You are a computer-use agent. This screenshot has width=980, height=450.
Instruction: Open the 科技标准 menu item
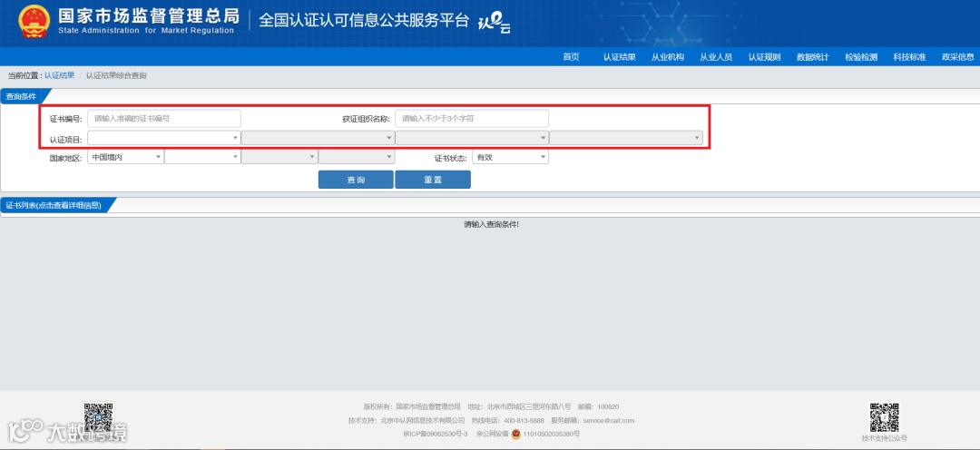pyautogui.click(x=909, y=57)
